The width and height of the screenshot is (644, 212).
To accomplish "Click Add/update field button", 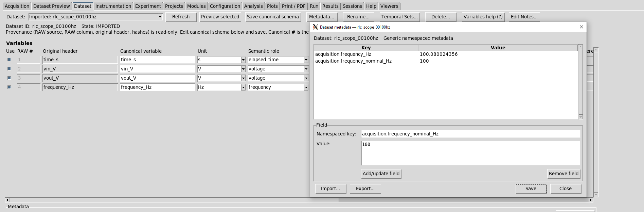I will coord(381,174).
